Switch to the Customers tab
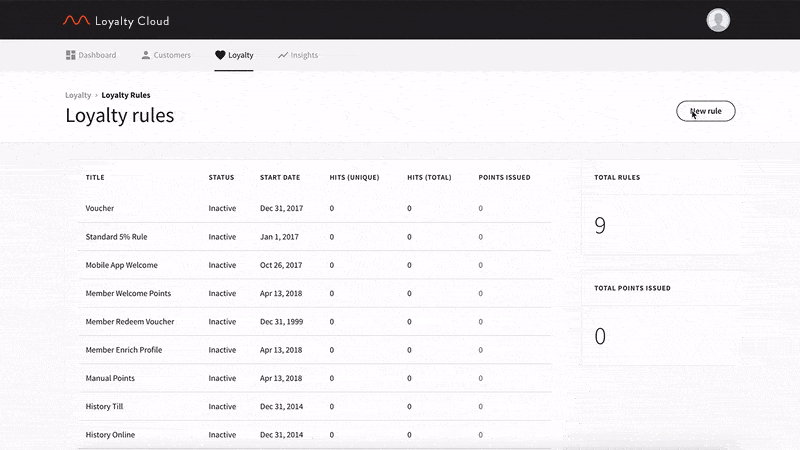This screenshot has width=800, height=450. coord(166,55)
